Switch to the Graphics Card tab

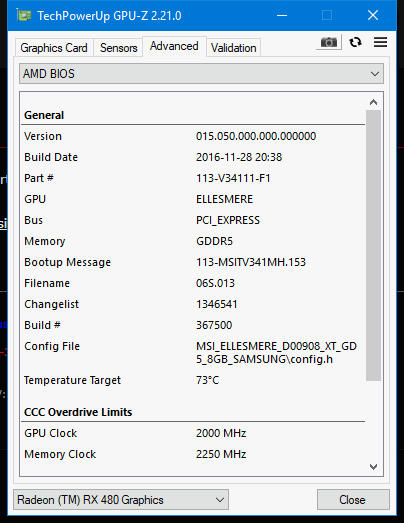point(54,48)
